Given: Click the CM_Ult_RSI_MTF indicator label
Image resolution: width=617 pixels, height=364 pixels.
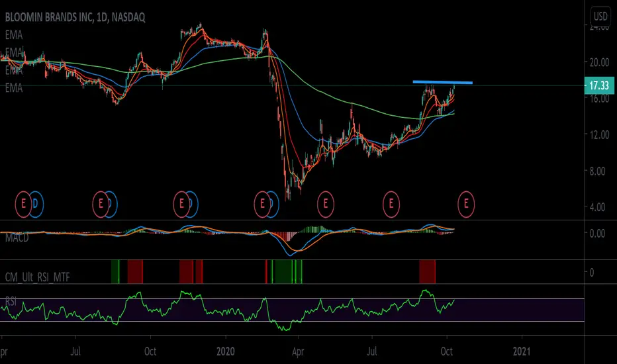Looking at the screenshot, I should point(37,277).
